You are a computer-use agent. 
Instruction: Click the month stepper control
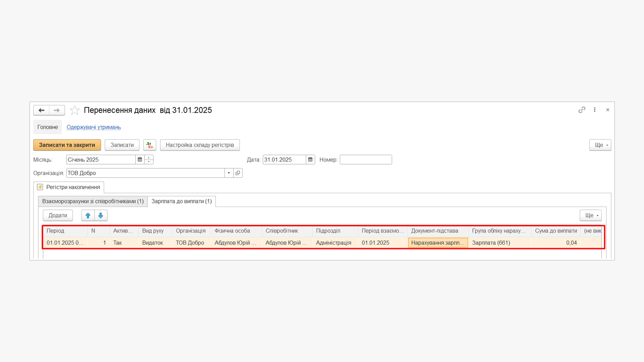coord(149,160)
